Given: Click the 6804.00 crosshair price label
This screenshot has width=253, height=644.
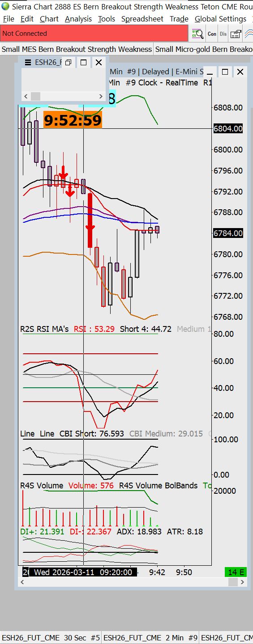Looking at the screenshot, I should (x=228, y=129).
